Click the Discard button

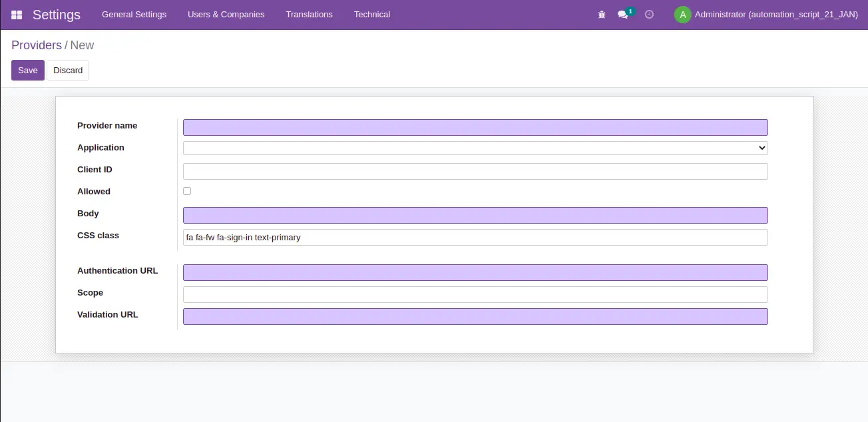click(x=68, y=71)
